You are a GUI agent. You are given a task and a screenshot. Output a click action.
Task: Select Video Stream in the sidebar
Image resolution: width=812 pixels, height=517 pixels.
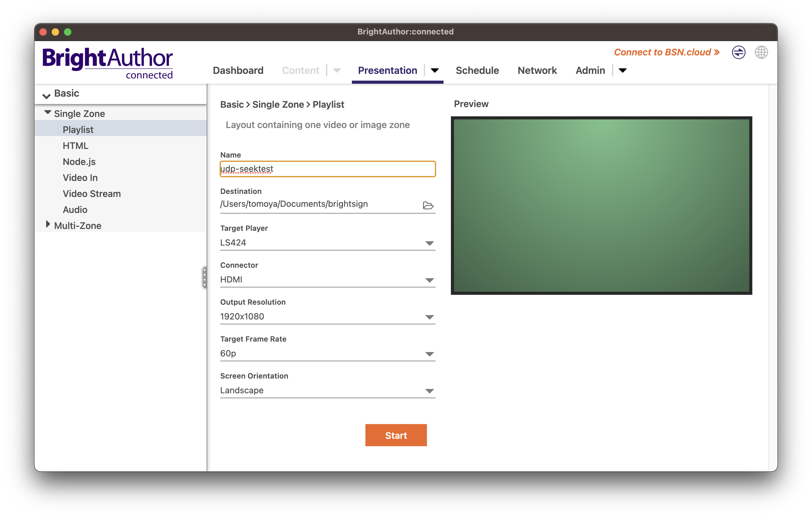coord(92,194)
